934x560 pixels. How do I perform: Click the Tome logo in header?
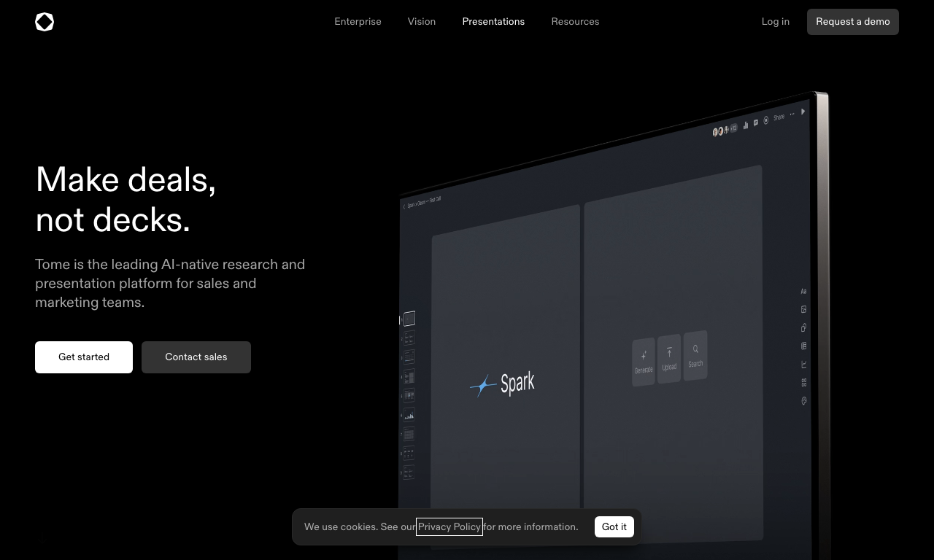[x=45, y=22]
